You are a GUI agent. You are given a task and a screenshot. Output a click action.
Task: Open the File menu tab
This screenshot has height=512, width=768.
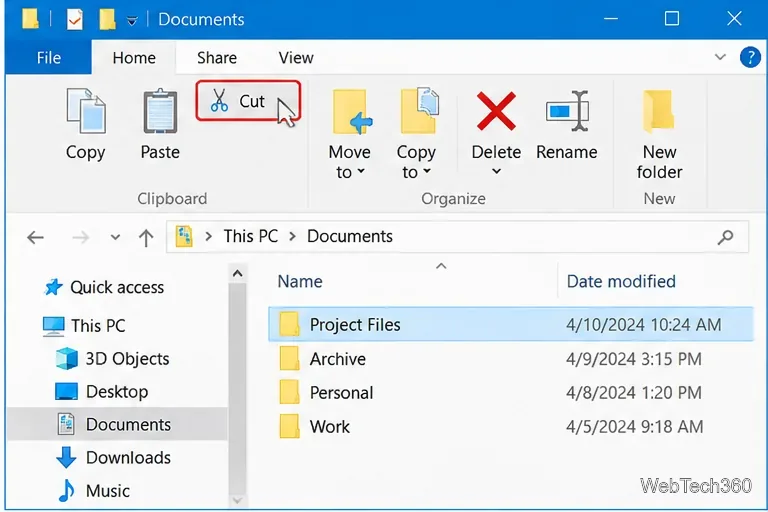coord(48,58)
